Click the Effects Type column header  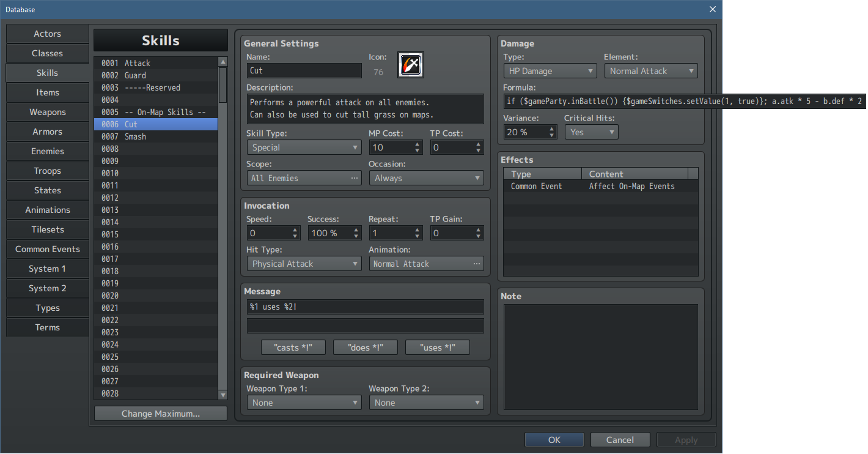(542, 174)
